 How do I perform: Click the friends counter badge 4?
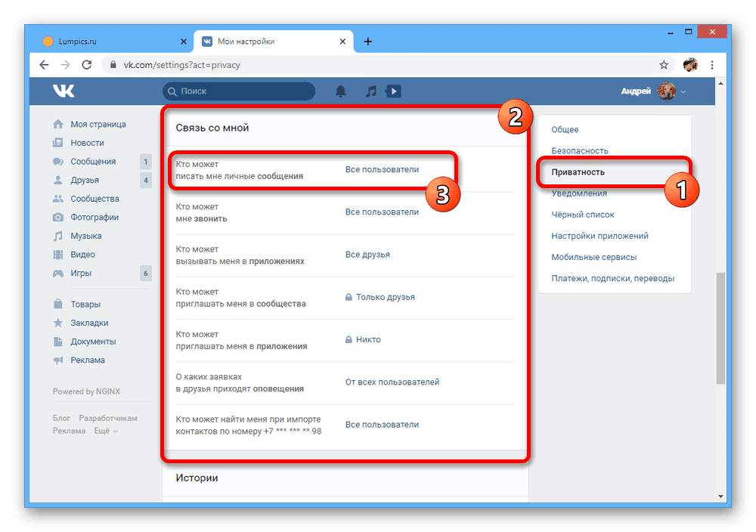click(x=146, y=180)
